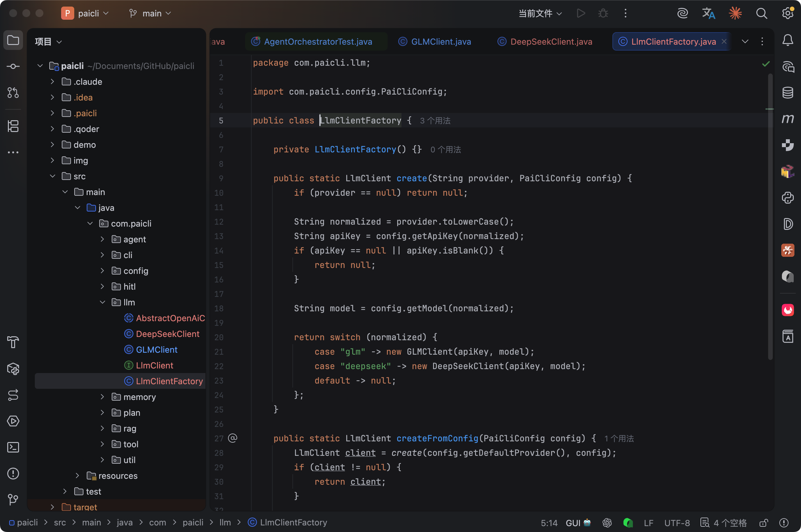Collapse the llm package folder

click(x=102, y=302)
